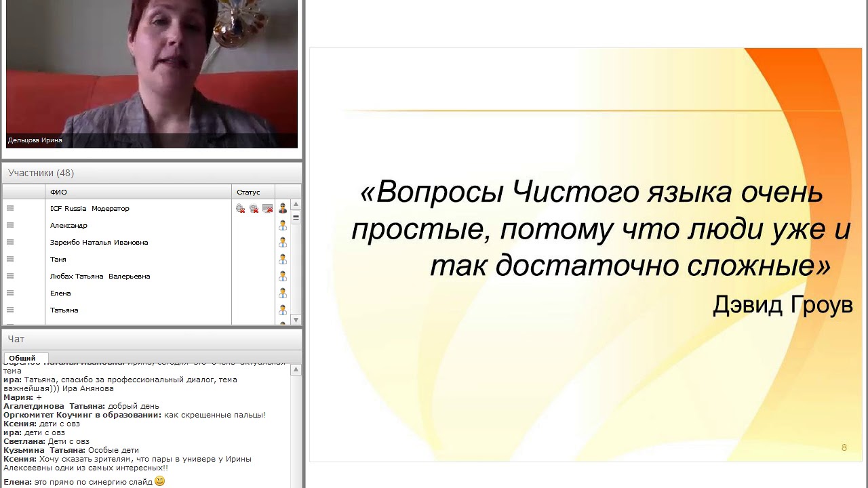Select participant Любах Татьяна Валерьевна
This screenshot has height=488, width=868.
[100, 276]
